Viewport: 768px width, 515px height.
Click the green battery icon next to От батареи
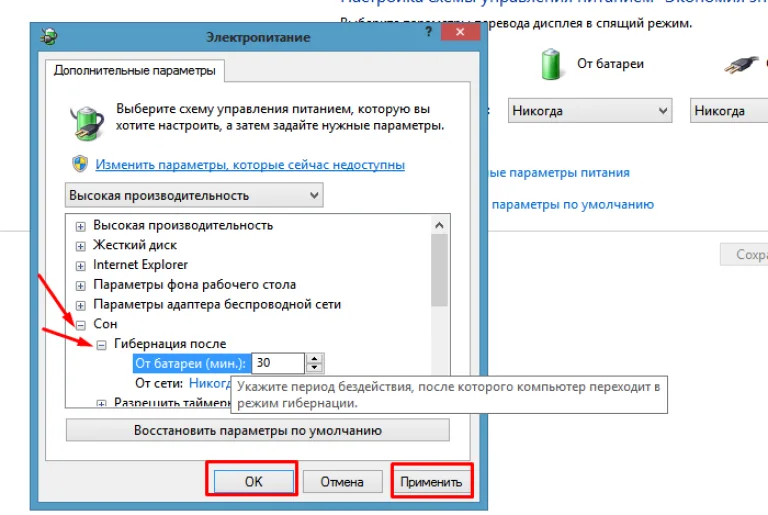tap(551, 64)
